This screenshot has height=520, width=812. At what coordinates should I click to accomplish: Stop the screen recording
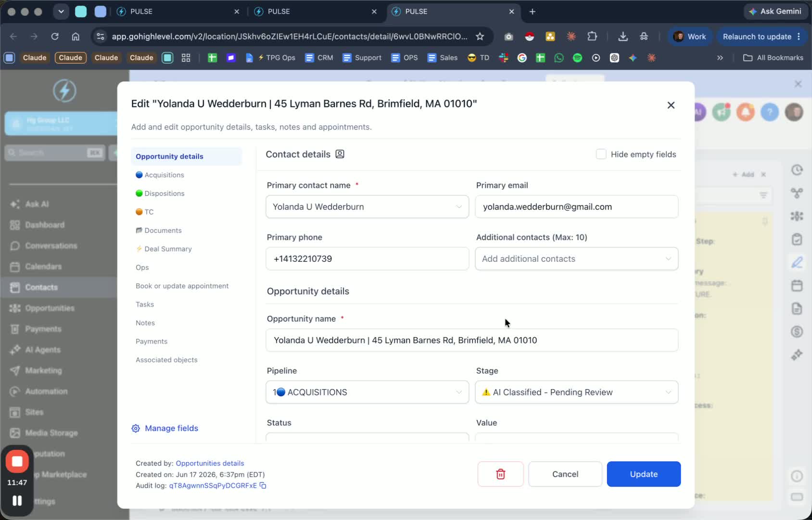tap(17, 461)
